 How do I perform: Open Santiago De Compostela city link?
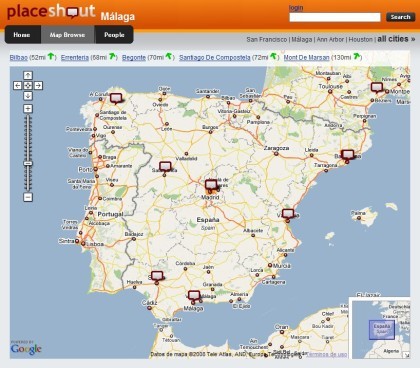point(215,57)
